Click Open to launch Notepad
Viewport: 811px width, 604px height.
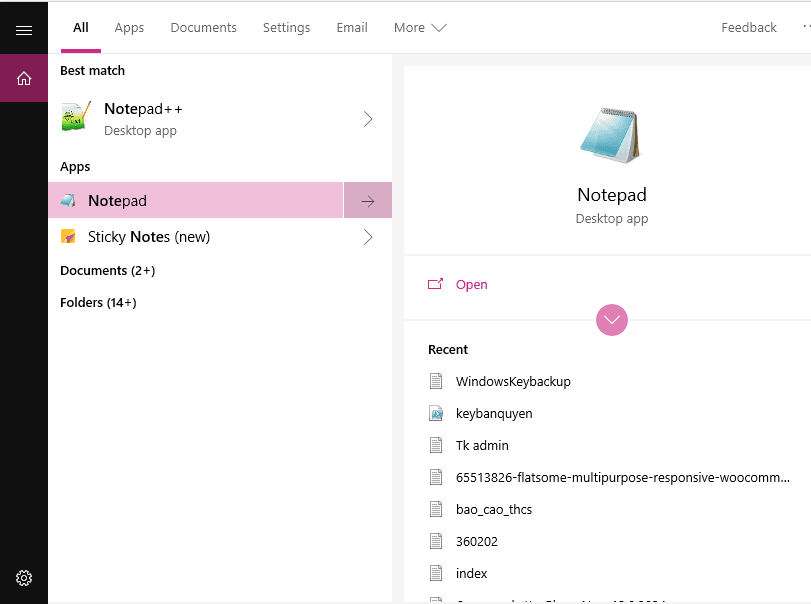pos(471,284)
